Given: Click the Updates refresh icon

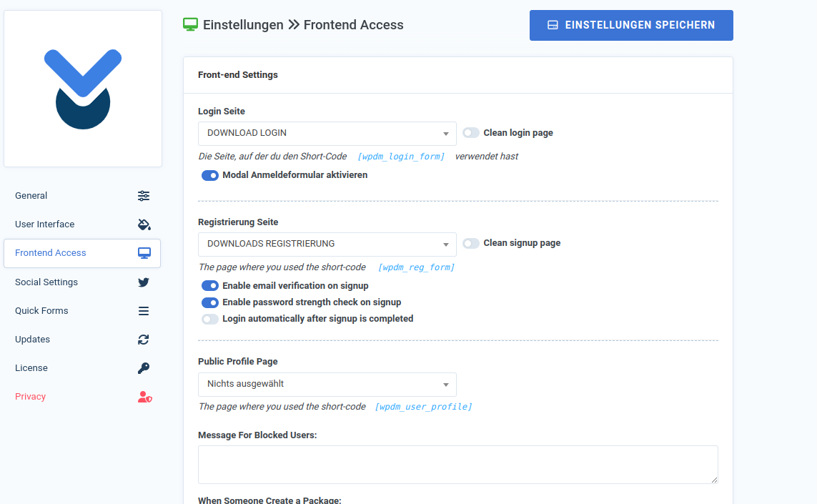Looking at the screenshot, I should pyautogui.click(x=144, y=340).
